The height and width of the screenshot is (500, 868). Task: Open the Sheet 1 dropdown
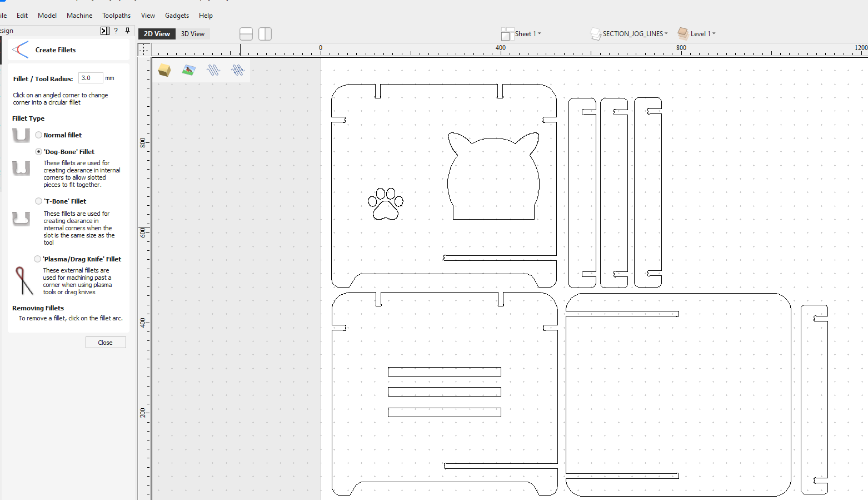tap(527, 34)
